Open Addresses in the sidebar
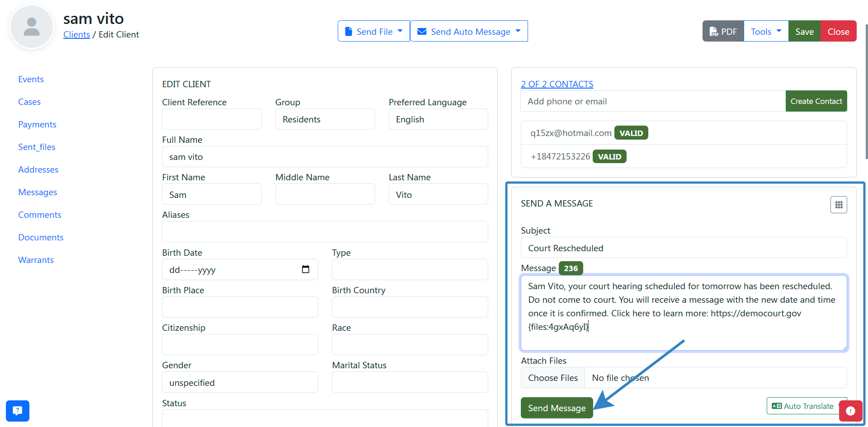The height and width of the screenshot is (427, 868). tap(38, 169)
